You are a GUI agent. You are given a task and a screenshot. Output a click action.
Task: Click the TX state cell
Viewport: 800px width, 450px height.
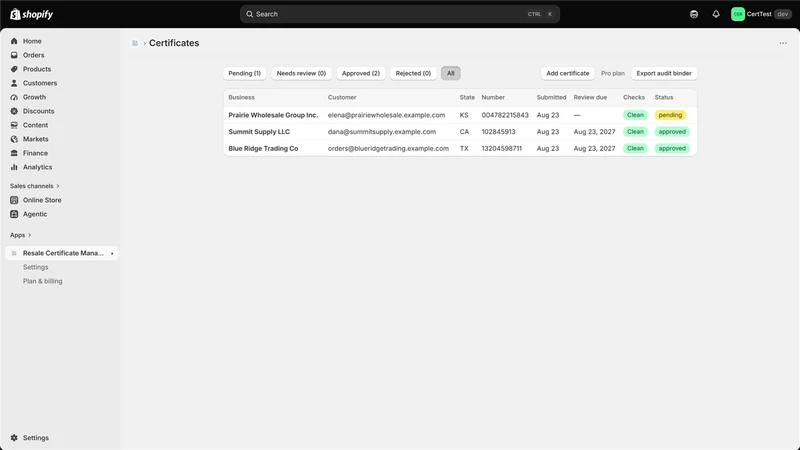[x=464, y=148]
